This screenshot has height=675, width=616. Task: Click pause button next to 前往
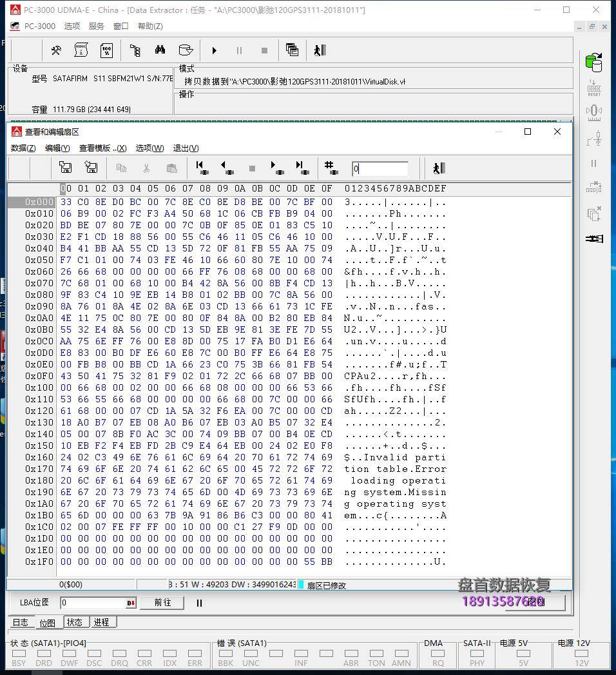tap(199, 603)
